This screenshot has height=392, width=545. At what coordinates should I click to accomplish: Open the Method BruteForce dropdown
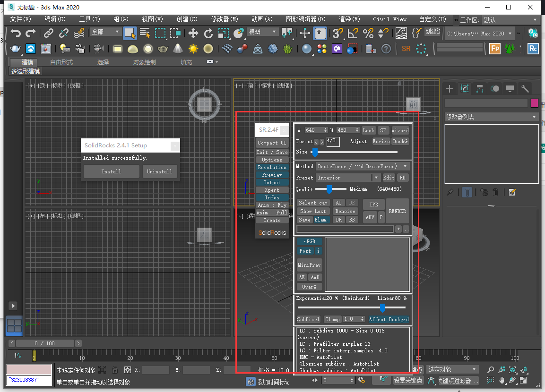pos(362,166)
